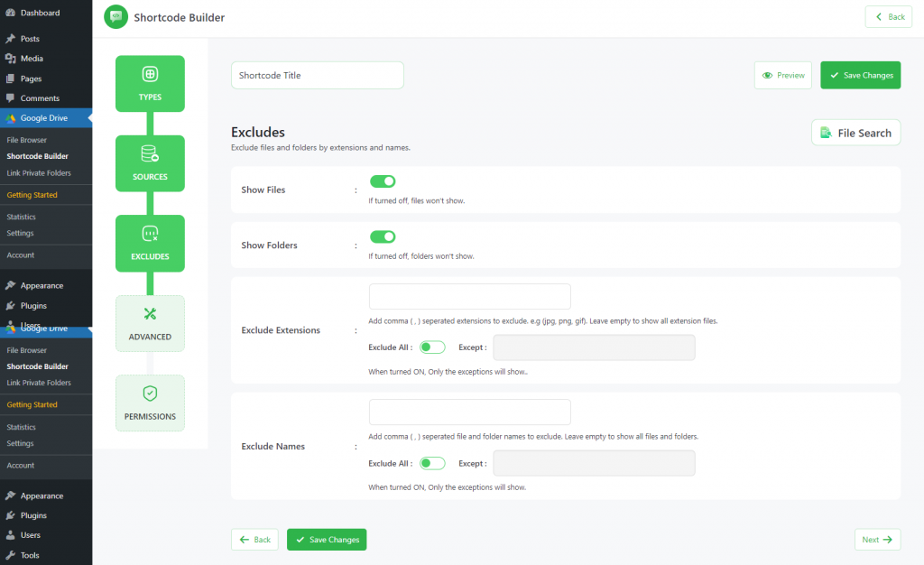The image size is (924, 565).
Task: Click the Exclude Extensions text input
Action: (x=469, y=296)
